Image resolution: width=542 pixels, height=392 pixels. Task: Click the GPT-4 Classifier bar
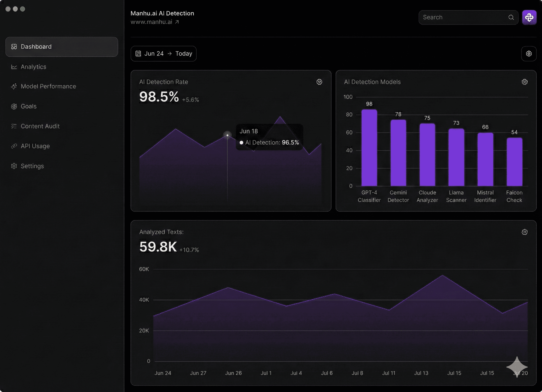pos(369,148)
